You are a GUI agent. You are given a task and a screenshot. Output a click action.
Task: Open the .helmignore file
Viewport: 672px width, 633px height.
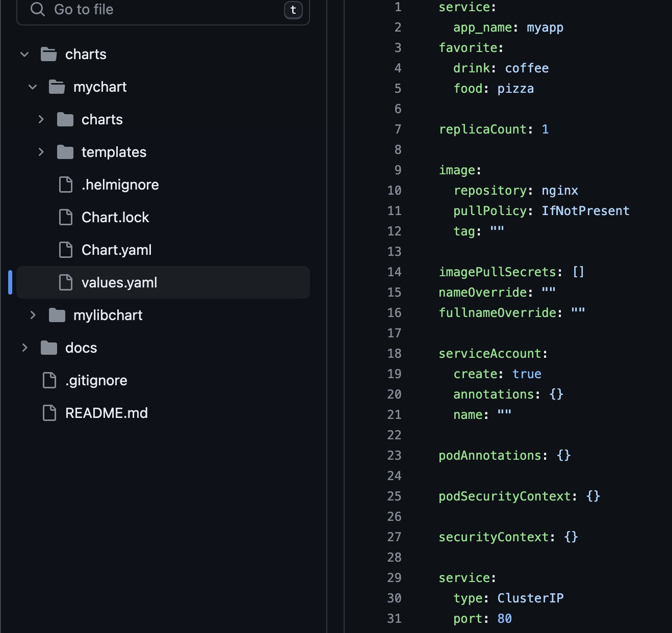pos(120,184)
